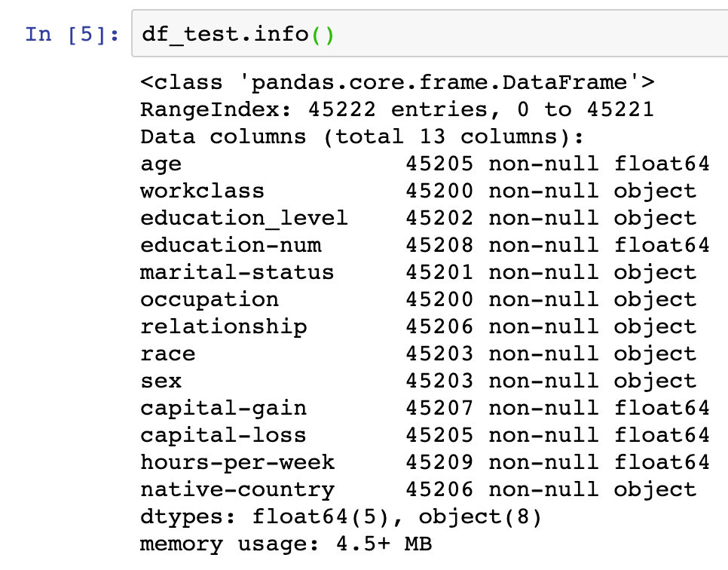Click the 'education-num' output line
The image size is (728, 570).
pos(425,245)
